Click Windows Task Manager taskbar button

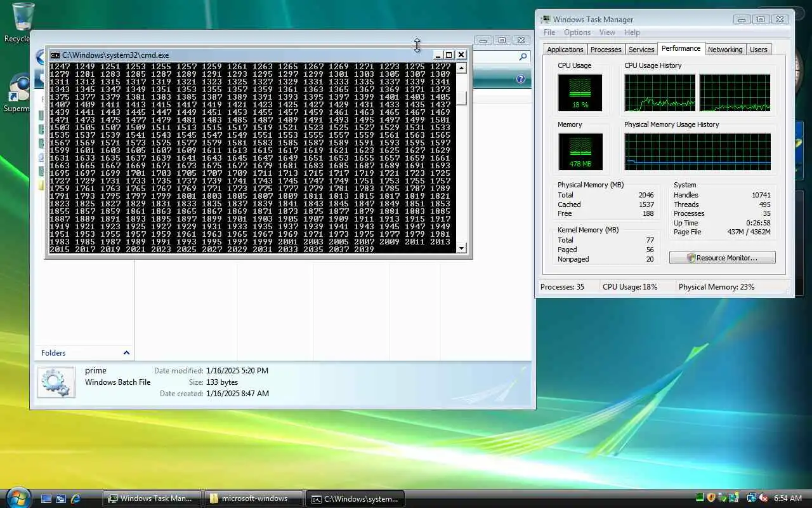click(152, 498)
